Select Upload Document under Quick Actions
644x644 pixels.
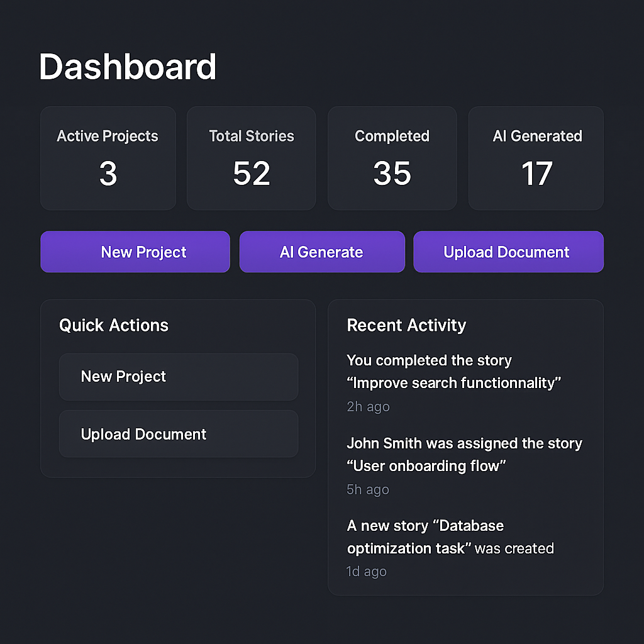pos(178,434)
